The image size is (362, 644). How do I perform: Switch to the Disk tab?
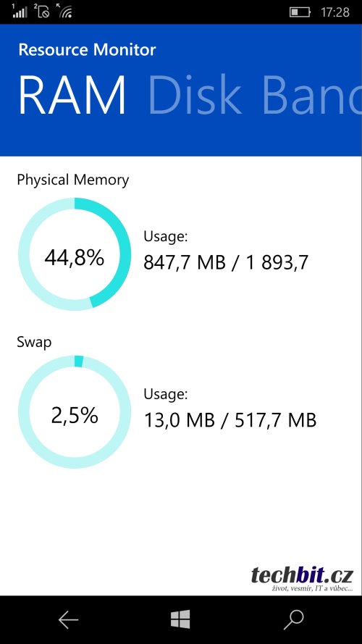195,95
